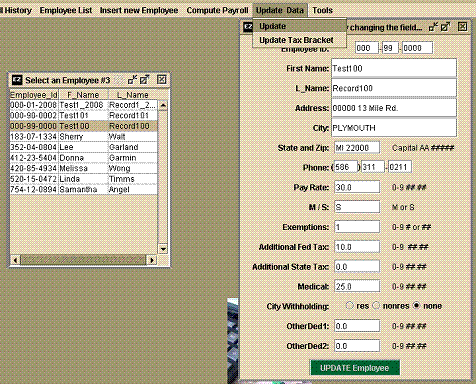This screenshot has width=476, height=384.
Task: Click the Additional State Tax field
Action: pyautogui.click(x=357, y=267)
